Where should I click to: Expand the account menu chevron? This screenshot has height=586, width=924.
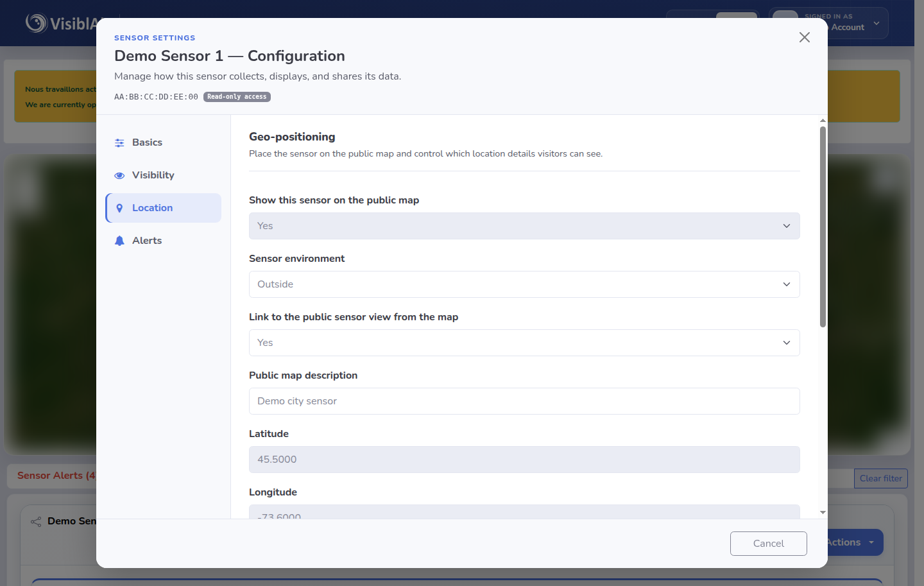click(x=877, y=23)
